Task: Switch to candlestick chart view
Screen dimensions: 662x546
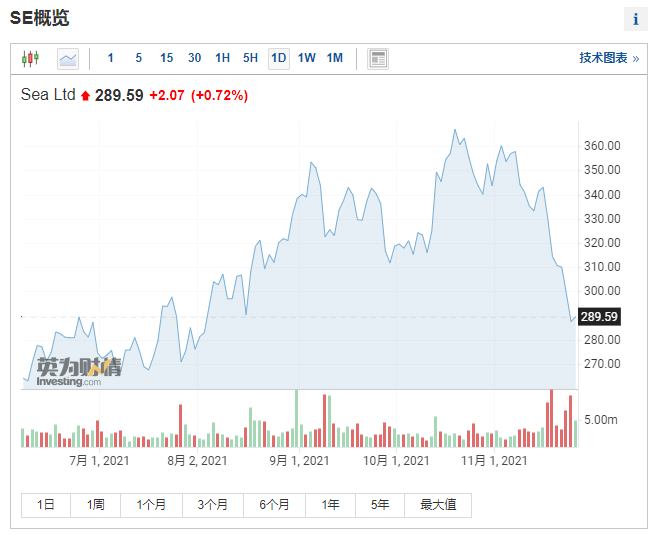Action: click(30, 58)
